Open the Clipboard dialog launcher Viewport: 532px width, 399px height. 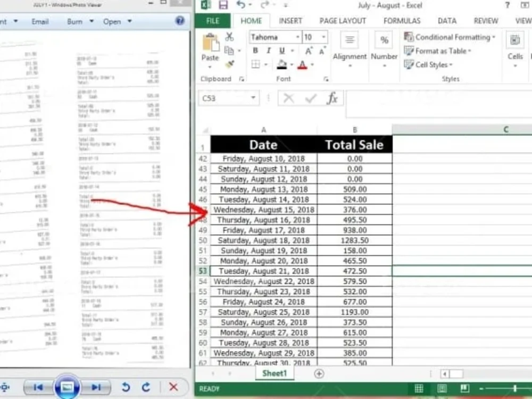tap(242, 79)
